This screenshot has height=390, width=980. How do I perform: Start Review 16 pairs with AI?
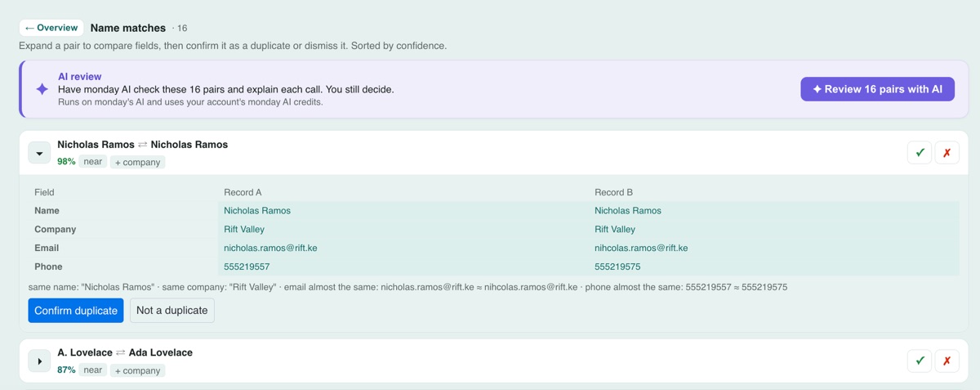(x=878, y=89)
